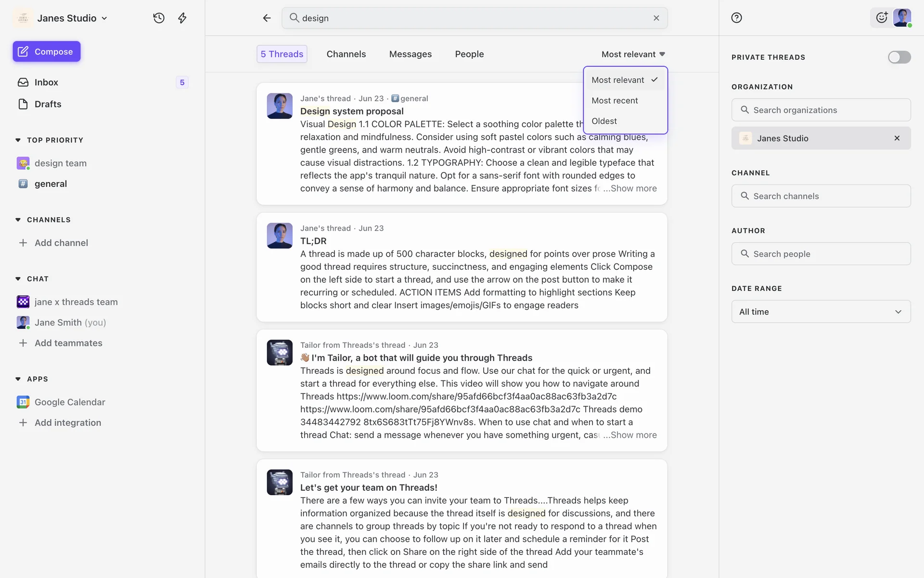
Task: Click the lightning bolt activity icon
Action: point(182,18)
